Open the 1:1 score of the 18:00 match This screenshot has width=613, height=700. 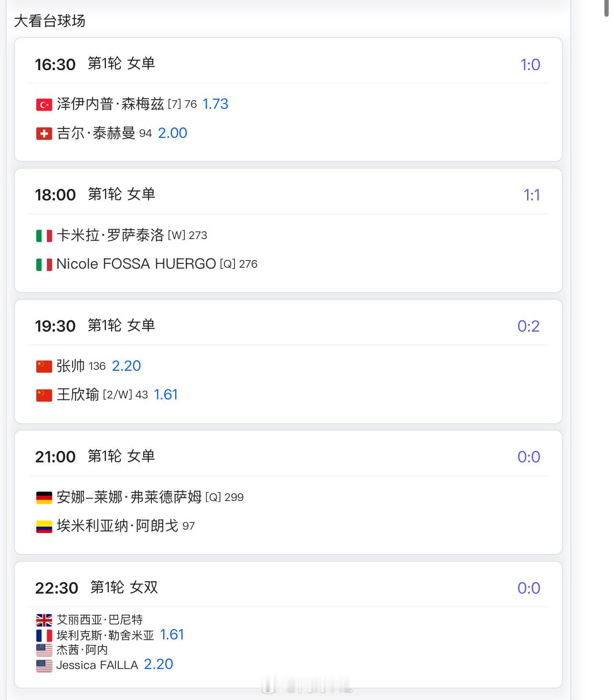(531, 195)
